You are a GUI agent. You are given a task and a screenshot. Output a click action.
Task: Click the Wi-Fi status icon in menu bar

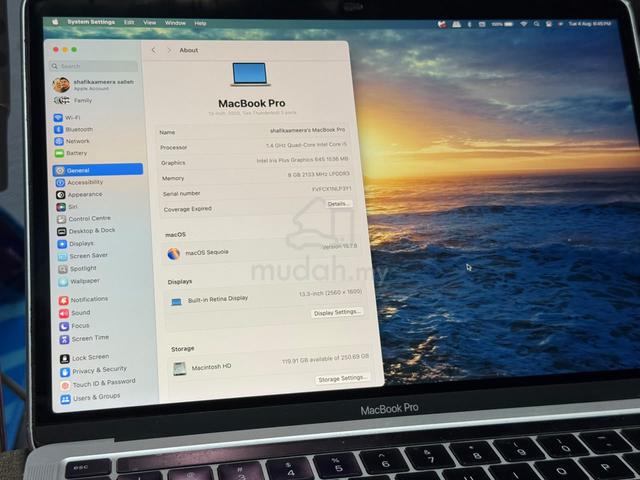[x=523, y=24]
